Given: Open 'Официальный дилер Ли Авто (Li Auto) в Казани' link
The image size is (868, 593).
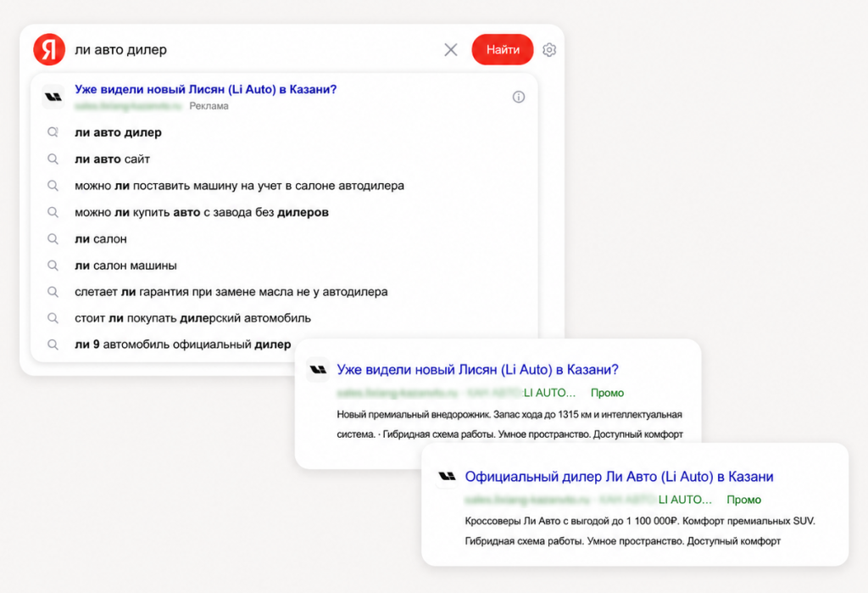Looking at the screenshot, I should pyautogui.click(x=619, y=477).
